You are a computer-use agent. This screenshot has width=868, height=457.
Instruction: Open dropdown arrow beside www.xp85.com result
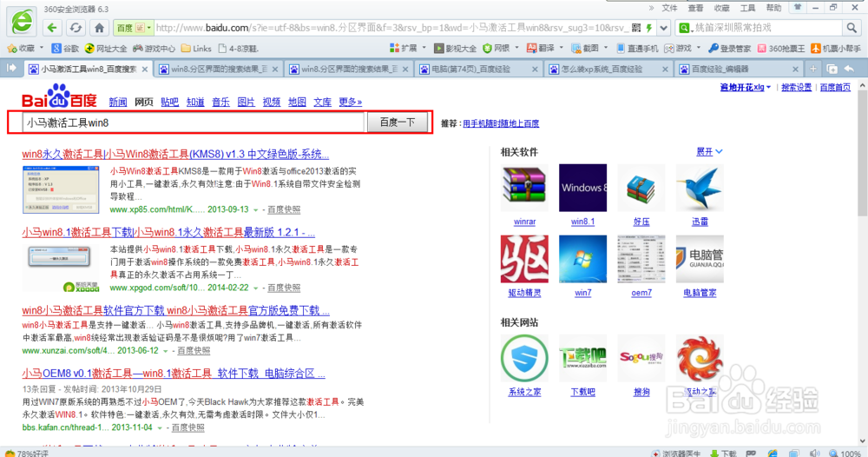coord(256,210)
